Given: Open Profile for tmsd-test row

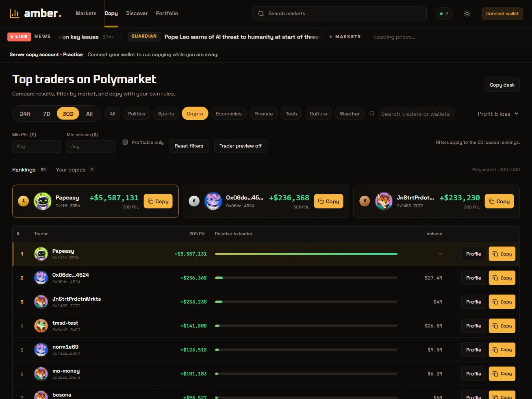Looking at the screenshot, I should (473, 326).
